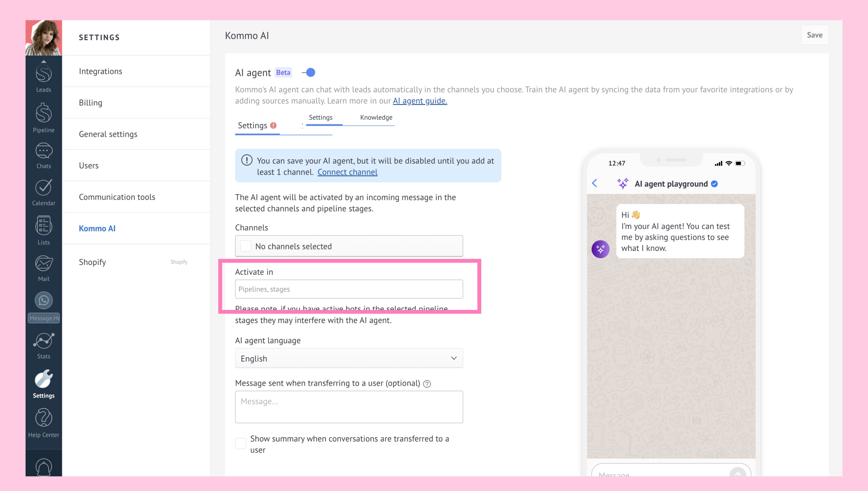The image size is (868, 491).
Task: Check the No channels selected checkbox
Action: click(x=246, y=246)
